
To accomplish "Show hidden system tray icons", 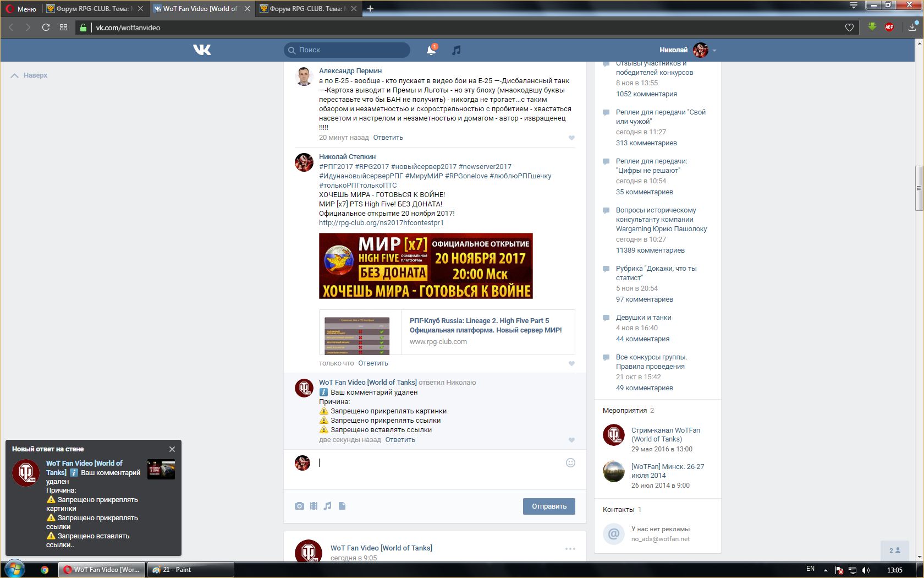I will click(x=825, y=570).
